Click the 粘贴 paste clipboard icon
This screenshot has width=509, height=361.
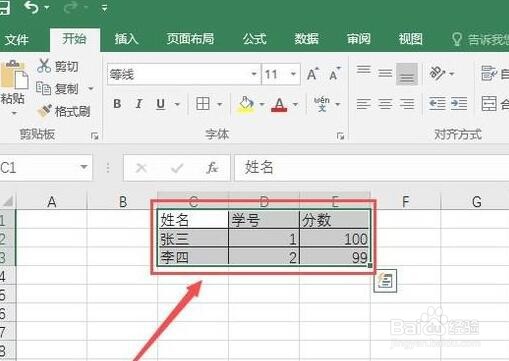[x=14, y=76]
